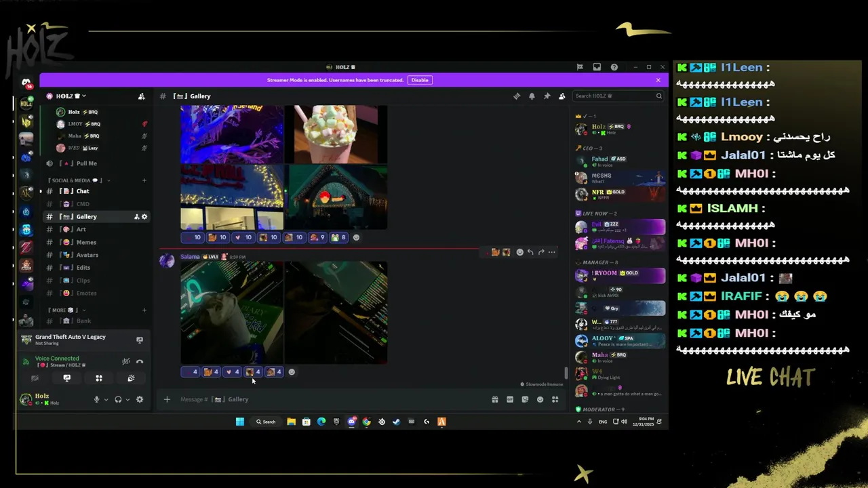Viewport: 868px width, 488px height.
Task: Open the Edits channel
Action: point(96,268)
